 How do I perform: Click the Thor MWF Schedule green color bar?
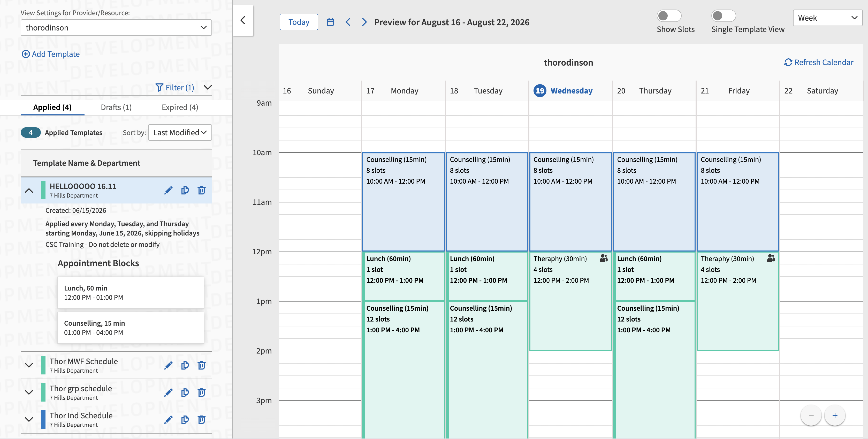pyautogui.click(x=43, y=365)
